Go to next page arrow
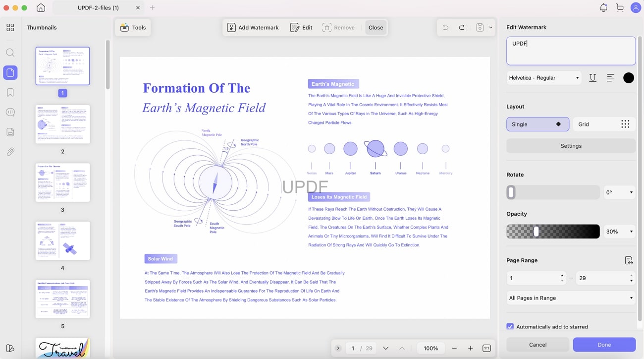 385,348
